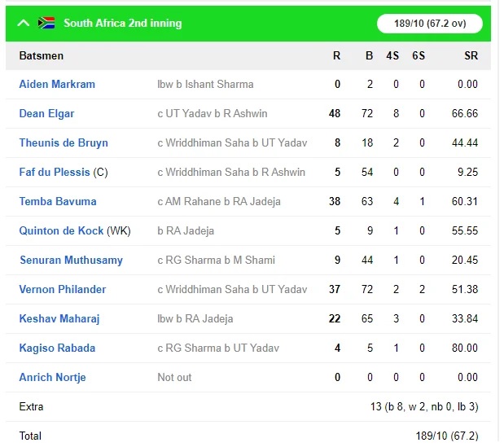Click Kagiso Rabada's name link
This screenshot has height=447, width=504.
[57, 348]
